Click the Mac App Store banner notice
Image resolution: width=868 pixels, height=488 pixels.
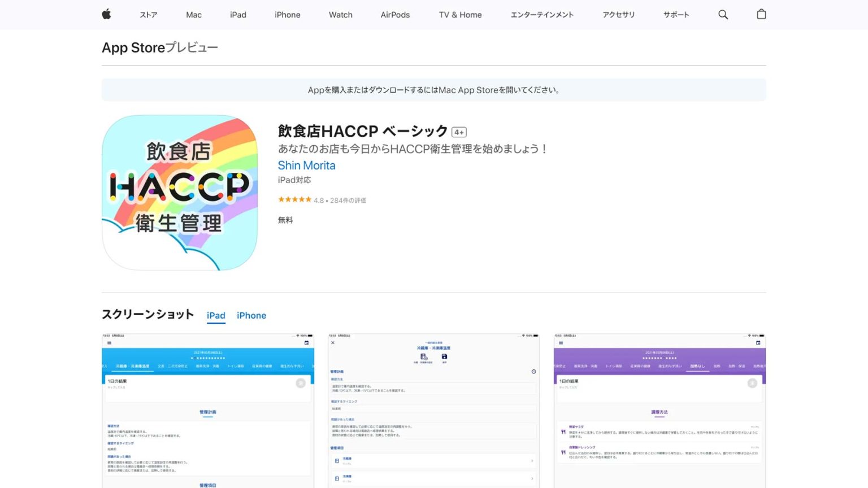pyautogui.click(x=434, y=90)
